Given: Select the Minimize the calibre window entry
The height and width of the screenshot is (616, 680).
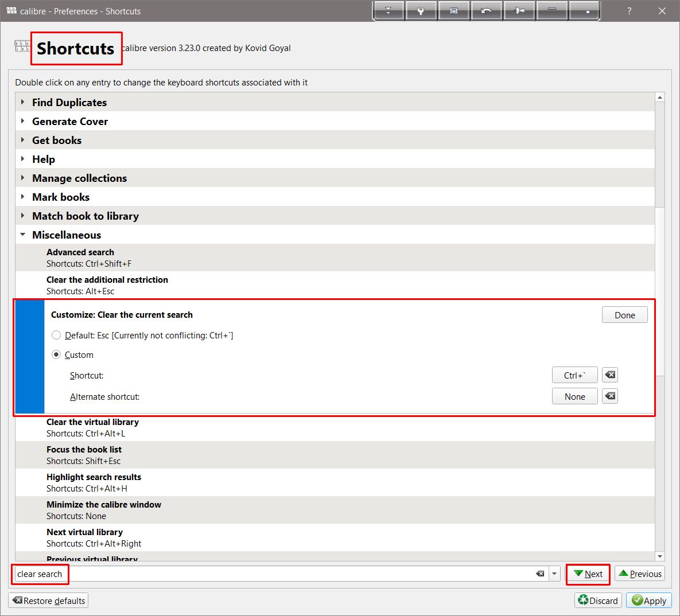Looking at the screenshot, I should point(335,510).
